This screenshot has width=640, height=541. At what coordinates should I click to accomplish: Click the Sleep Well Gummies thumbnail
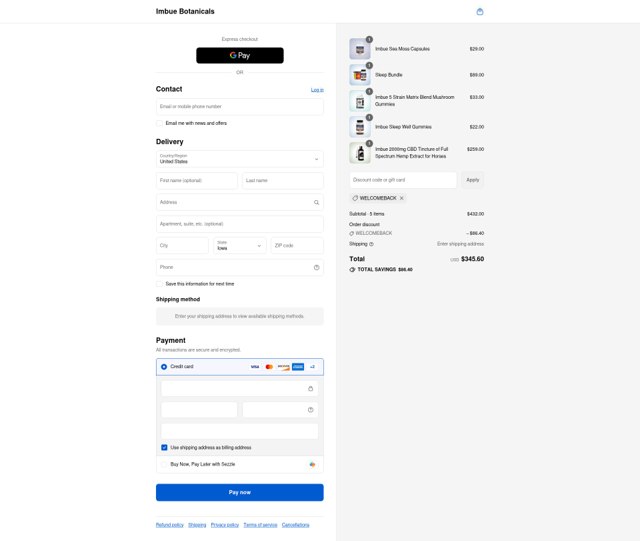360,127
